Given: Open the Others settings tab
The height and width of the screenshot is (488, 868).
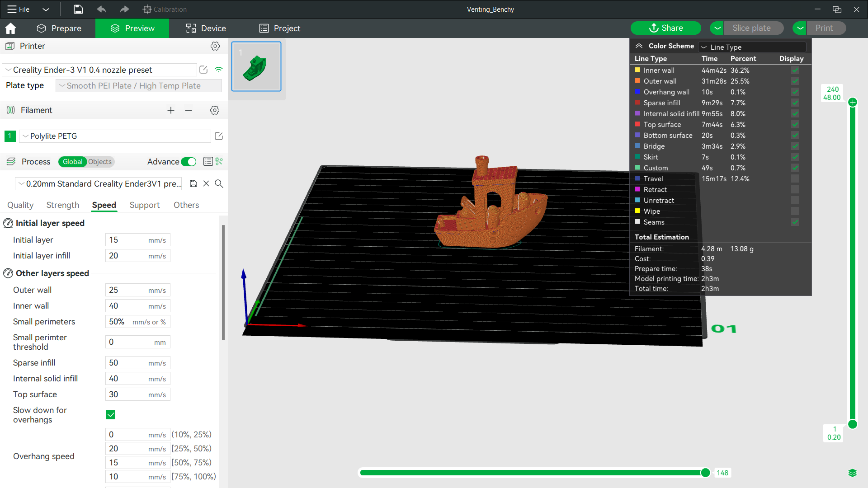Looking at the screenshot, I should (x=186, y=205).
